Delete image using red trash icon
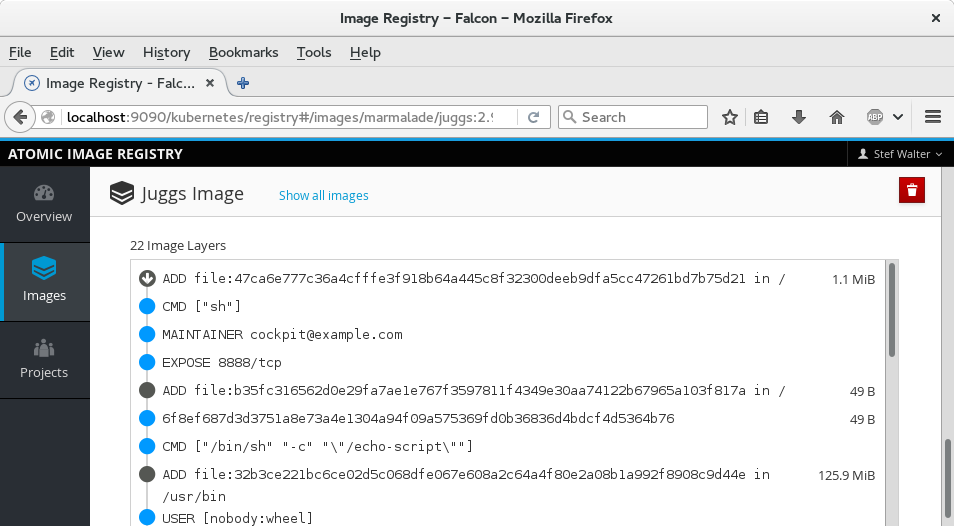954x526 pixels. [912, 191]
